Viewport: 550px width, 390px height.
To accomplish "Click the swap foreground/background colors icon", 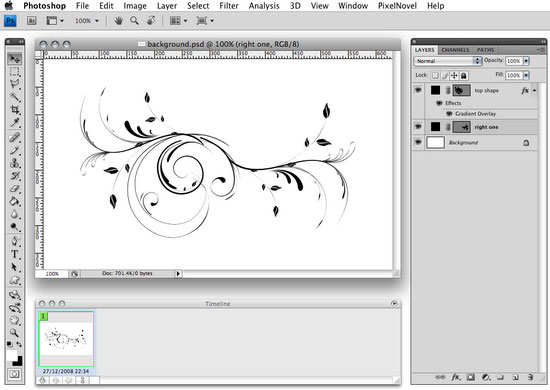I will coord(19,344).
